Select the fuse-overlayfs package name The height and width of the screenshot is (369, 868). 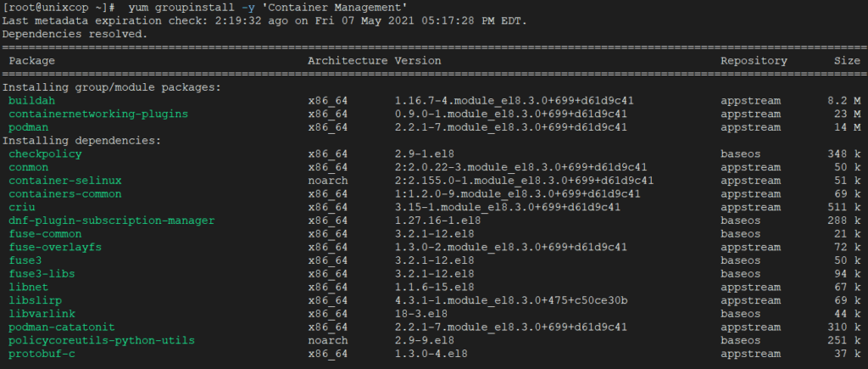pos(55,247)
